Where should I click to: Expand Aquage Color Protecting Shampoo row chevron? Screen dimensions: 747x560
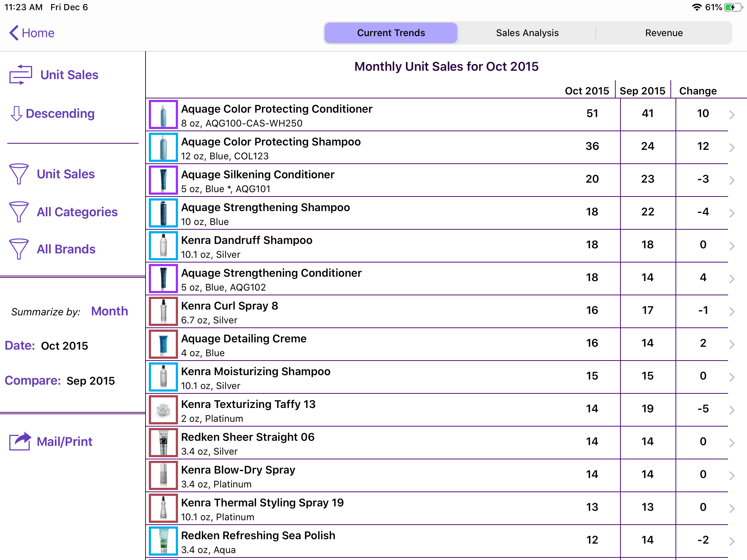click(x=732, y=148)
